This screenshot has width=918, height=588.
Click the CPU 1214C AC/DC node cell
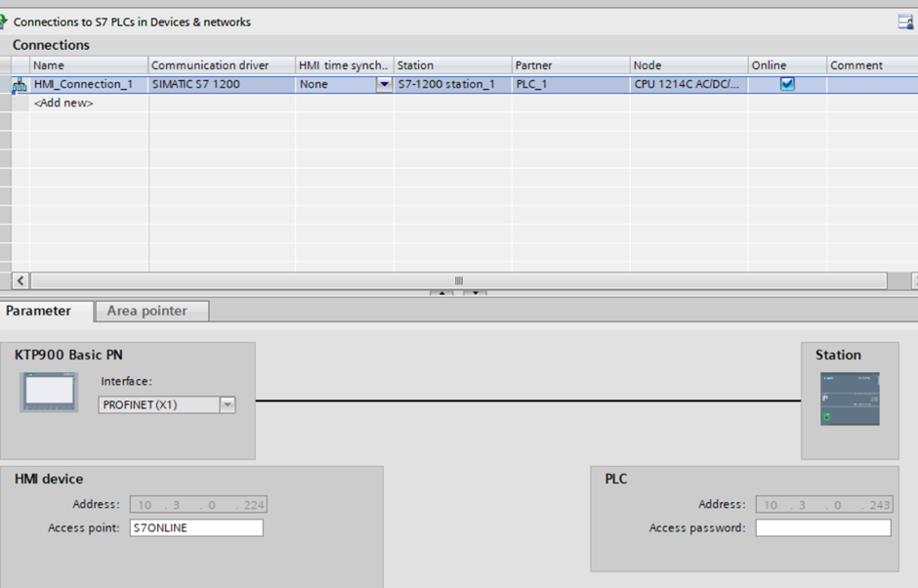[x=688, y=84]
